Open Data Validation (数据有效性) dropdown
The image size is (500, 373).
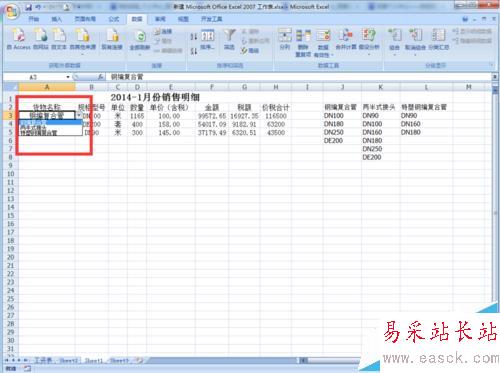pos(323,43)
